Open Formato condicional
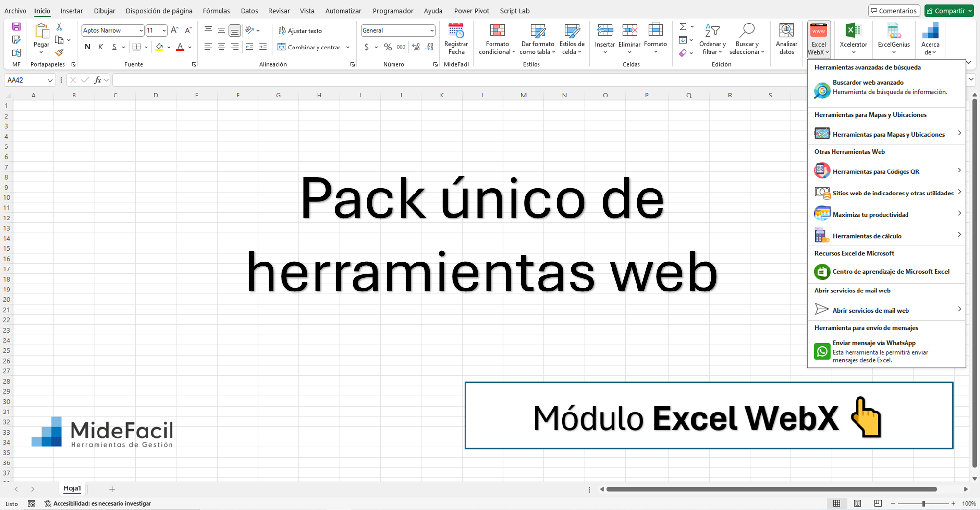 tap(497, 39)
